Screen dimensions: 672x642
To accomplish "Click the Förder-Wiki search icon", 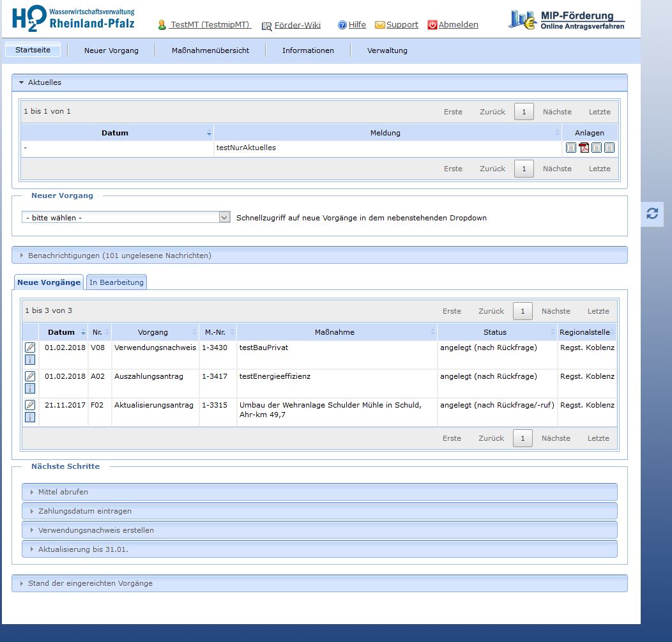I will (266, 27).
